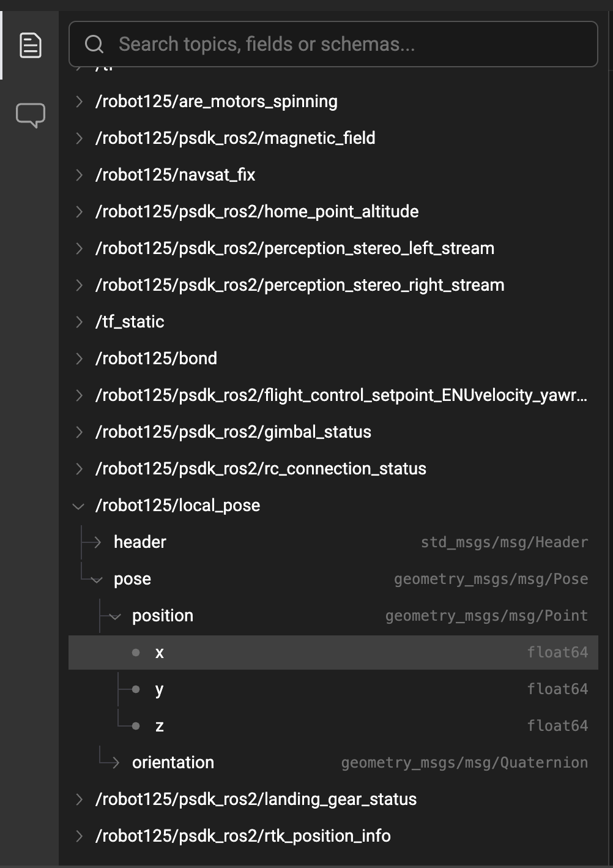613x868 pixels.
Task: Expand the /tf_static topic
Action: [79, 321]
